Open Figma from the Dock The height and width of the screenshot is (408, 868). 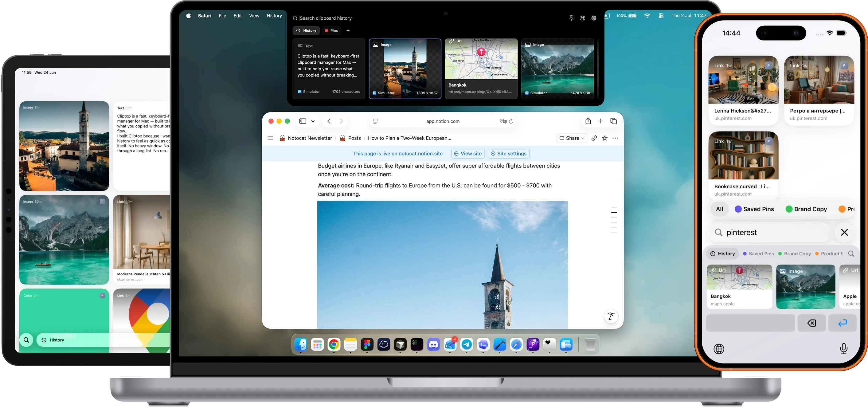(367, 344)
